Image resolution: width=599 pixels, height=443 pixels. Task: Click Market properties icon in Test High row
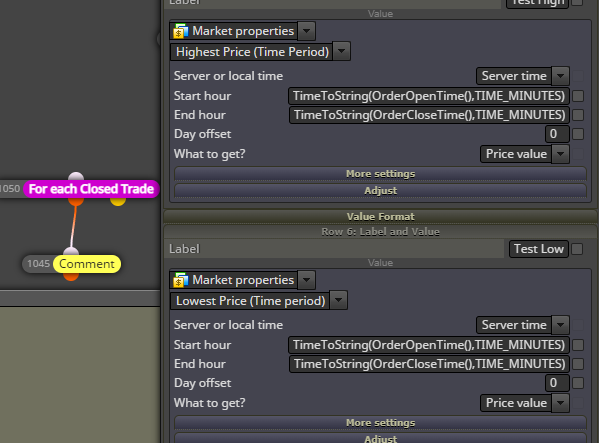pos(181,31)
